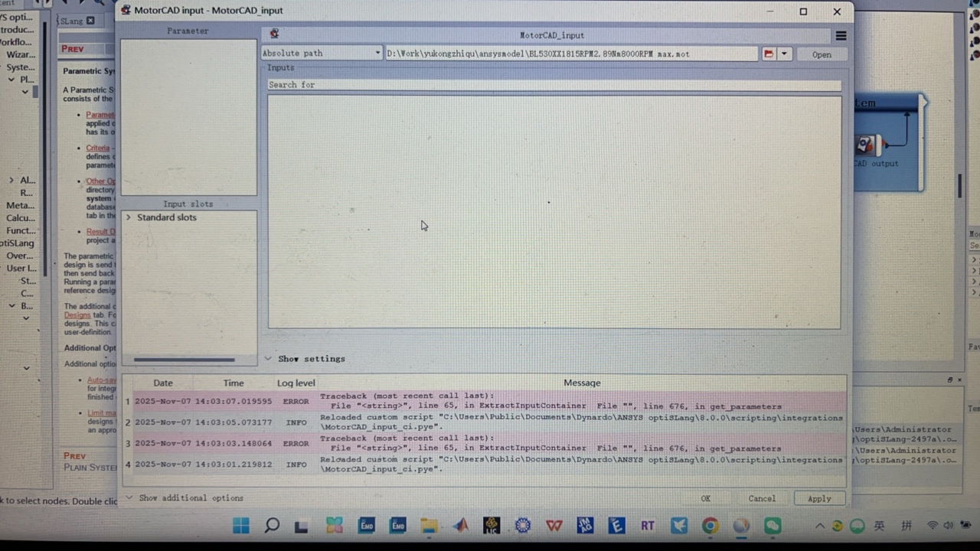
Task: Sort the log by Date column
Action: [163, 383]
